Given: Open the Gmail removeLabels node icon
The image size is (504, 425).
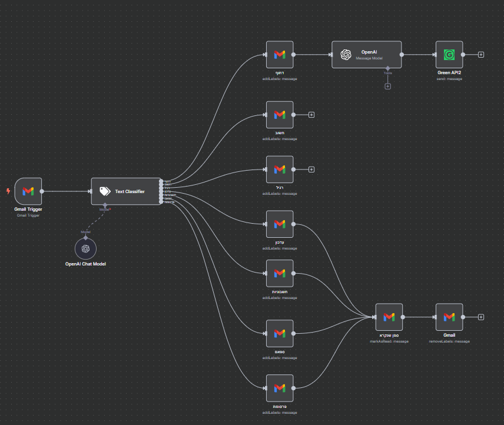Looking at the screenshot, I should click(x=449, y=317).
